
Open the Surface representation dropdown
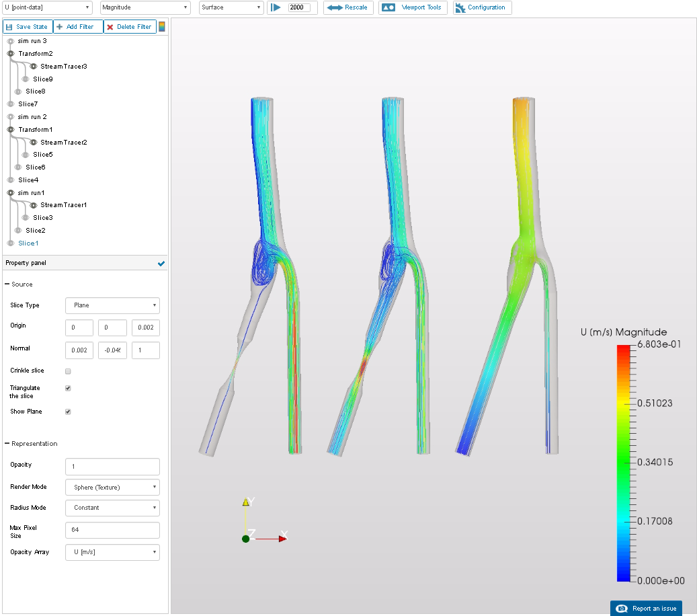231,7
